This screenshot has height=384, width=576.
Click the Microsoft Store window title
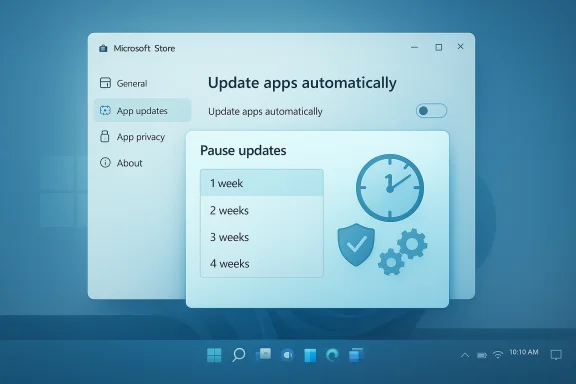click(x=144, y=48)
